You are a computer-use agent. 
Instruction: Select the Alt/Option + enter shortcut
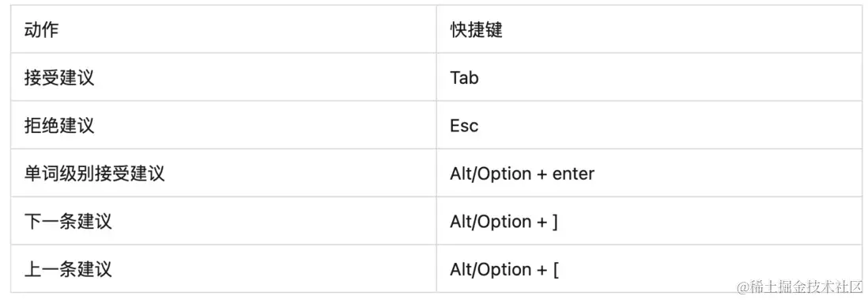click(x=522, y=173)
